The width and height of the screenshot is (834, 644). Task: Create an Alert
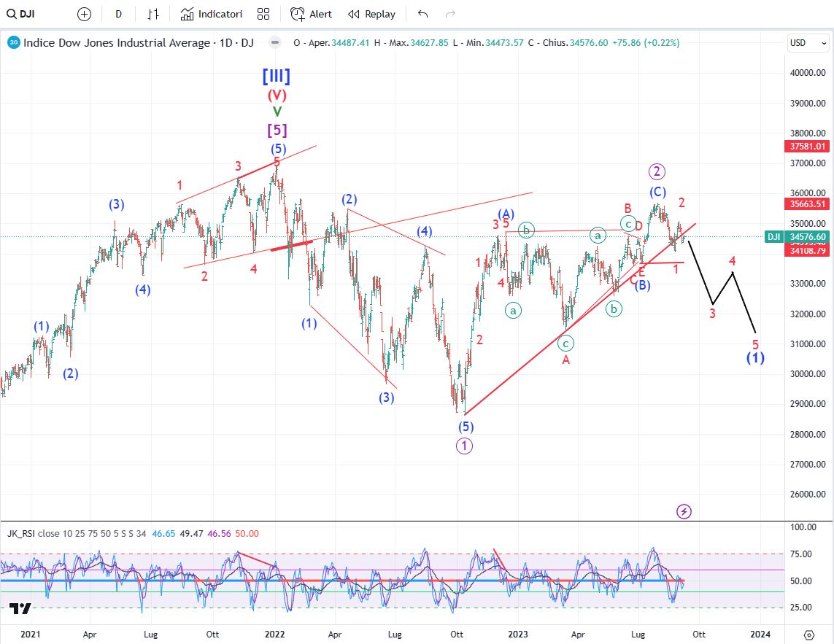click(311, 15)
